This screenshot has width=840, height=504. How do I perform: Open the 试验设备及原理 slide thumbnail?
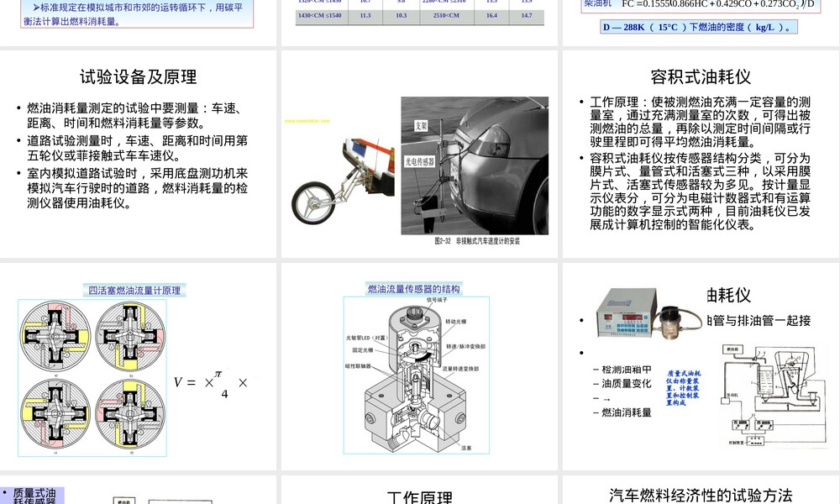tap(139, 154)
